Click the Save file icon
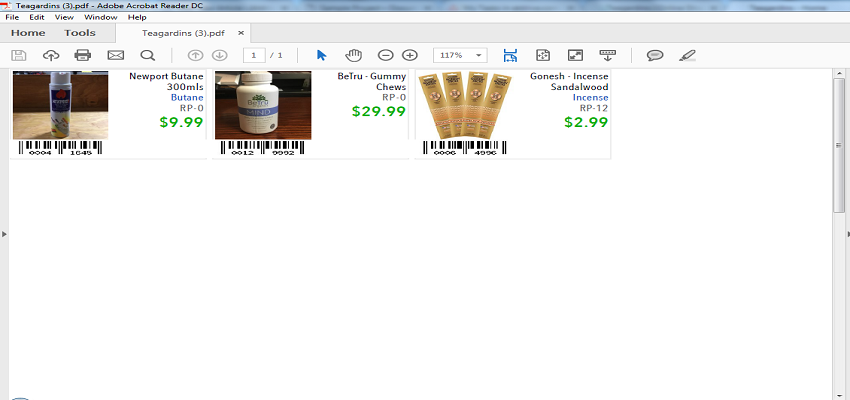This screenshot has width=850, height=400. [x=19, y=55]
